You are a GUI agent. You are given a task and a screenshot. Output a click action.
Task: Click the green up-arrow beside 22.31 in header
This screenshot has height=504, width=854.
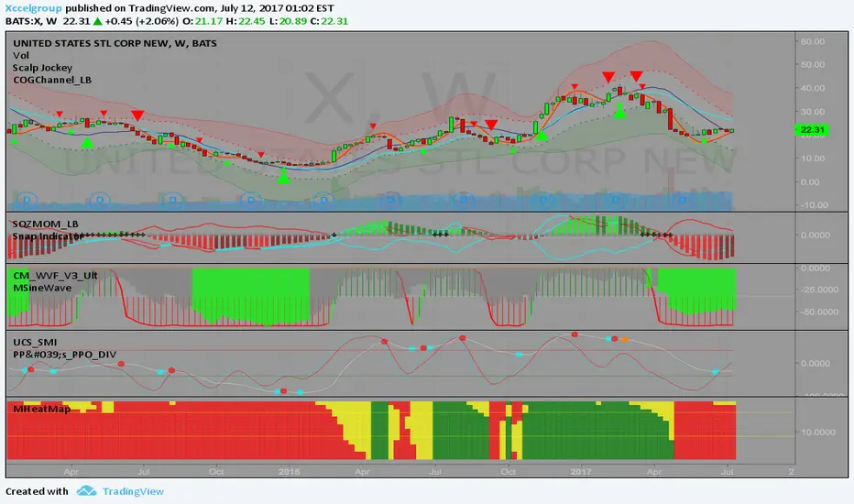click(97, 21)
